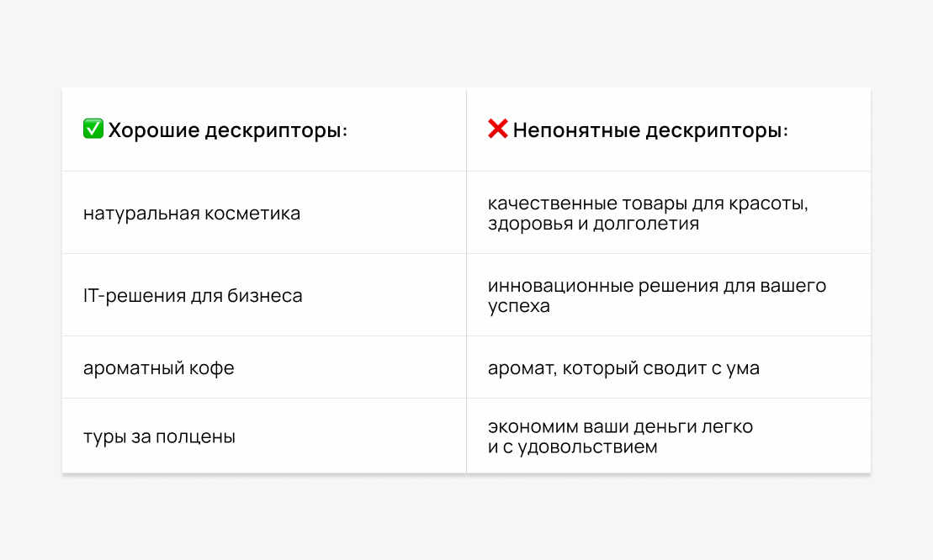Select the 'Непонятные дескрипторы:' header text
This screenshot has height=560, width=933.
[650, 130]
